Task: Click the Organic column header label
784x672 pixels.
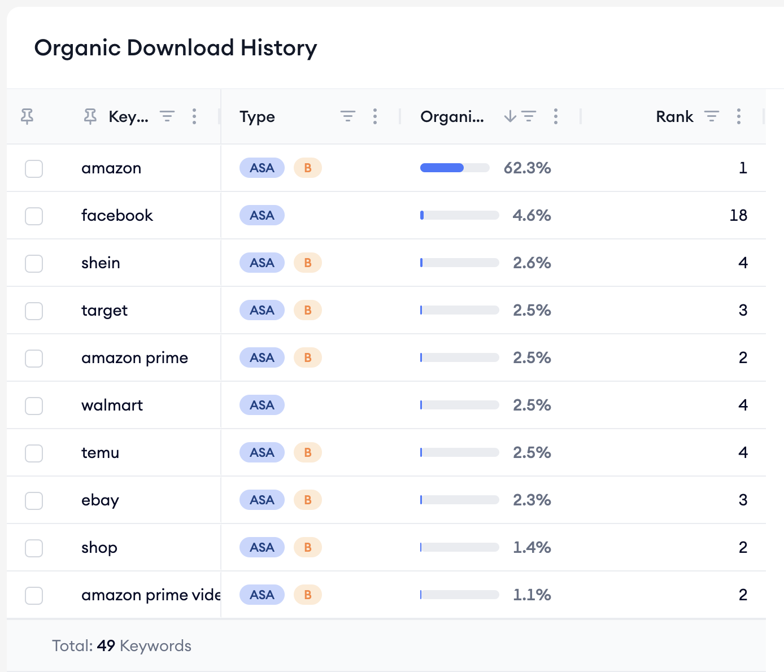Action: coord(452,117)
